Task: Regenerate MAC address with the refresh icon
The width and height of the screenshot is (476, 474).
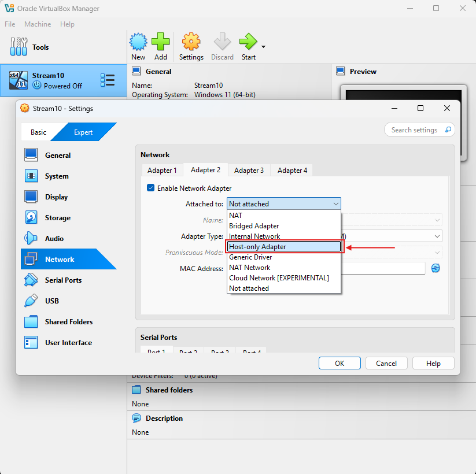Action: 436,268
